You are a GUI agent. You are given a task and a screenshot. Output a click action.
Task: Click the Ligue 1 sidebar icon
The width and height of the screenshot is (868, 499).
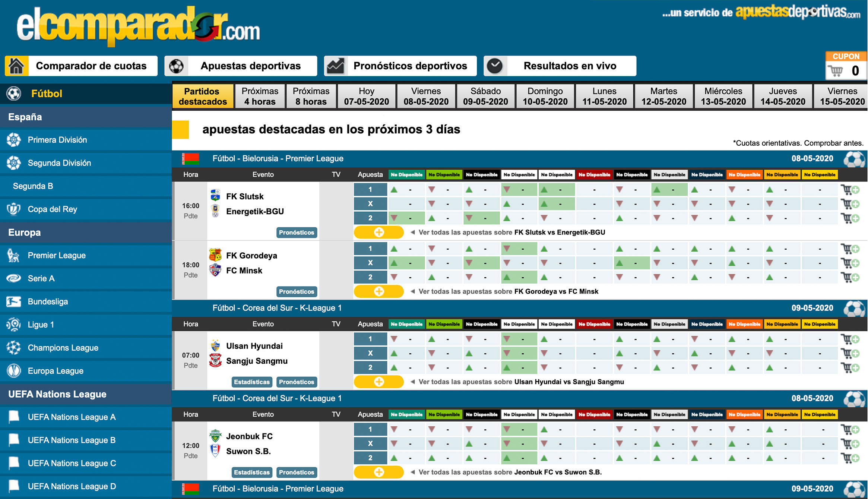pyautogui.click(x=14, y=325)
